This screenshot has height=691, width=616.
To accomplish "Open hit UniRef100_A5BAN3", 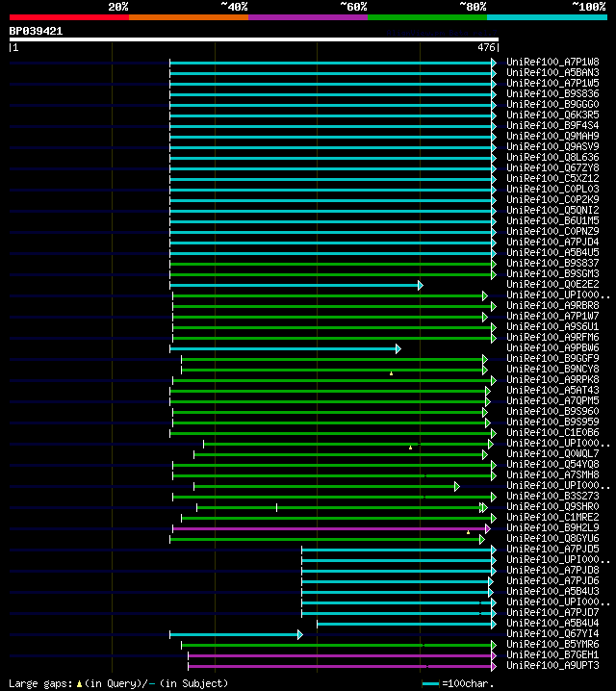I will 552,73.
